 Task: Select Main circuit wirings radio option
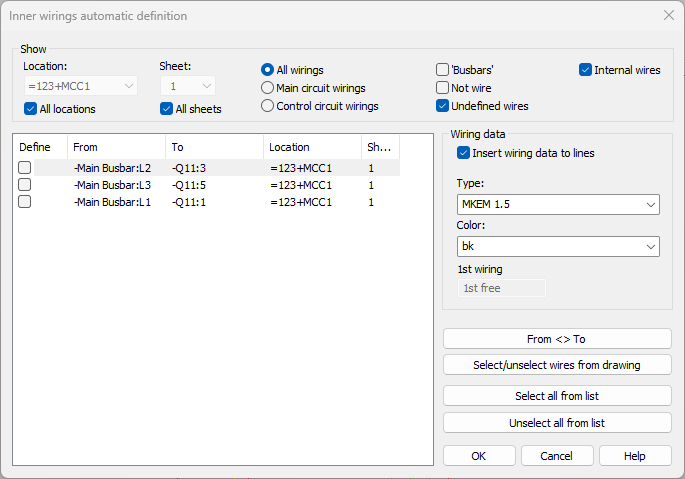[267, 88]
